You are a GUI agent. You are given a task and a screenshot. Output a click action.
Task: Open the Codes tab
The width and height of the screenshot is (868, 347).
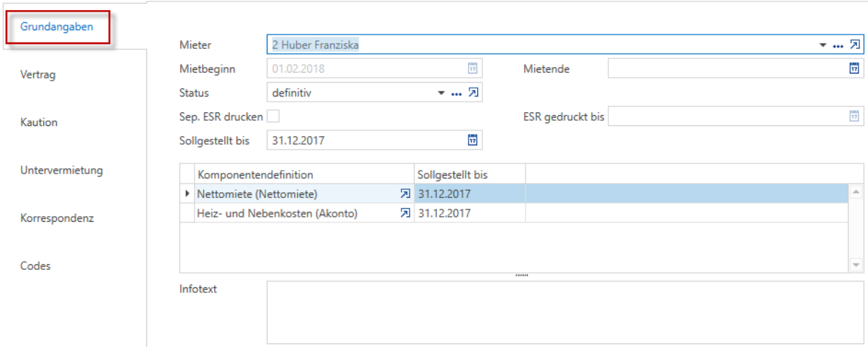(35, 266)
